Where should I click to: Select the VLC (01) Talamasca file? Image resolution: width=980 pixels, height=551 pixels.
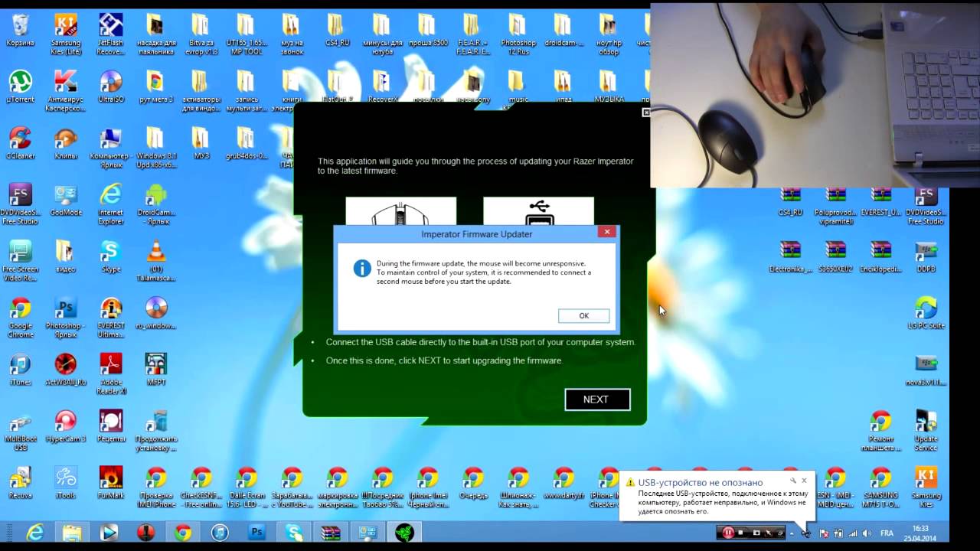156,261
